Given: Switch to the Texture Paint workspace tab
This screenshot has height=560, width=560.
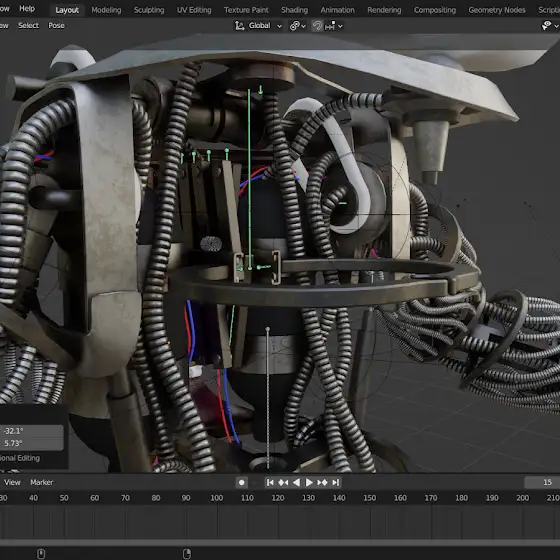Looking at the screenshot, I should click(x=246, y=10).
